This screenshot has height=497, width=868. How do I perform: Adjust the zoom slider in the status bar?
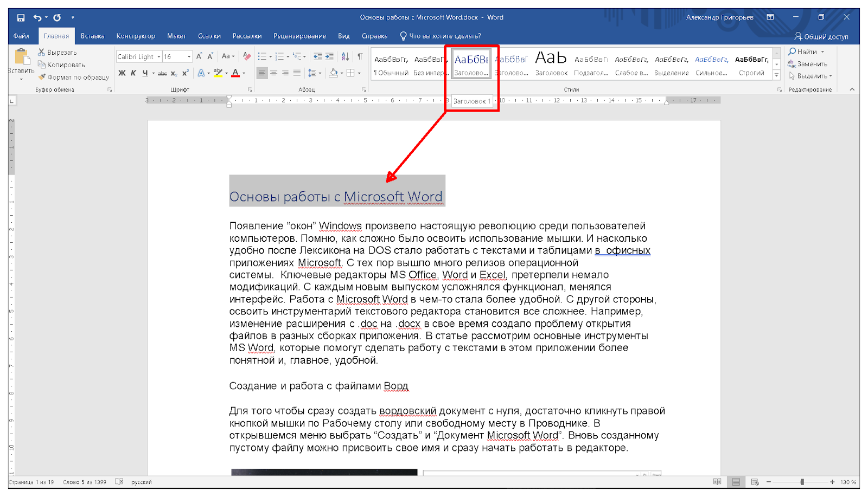coord(802,482)
